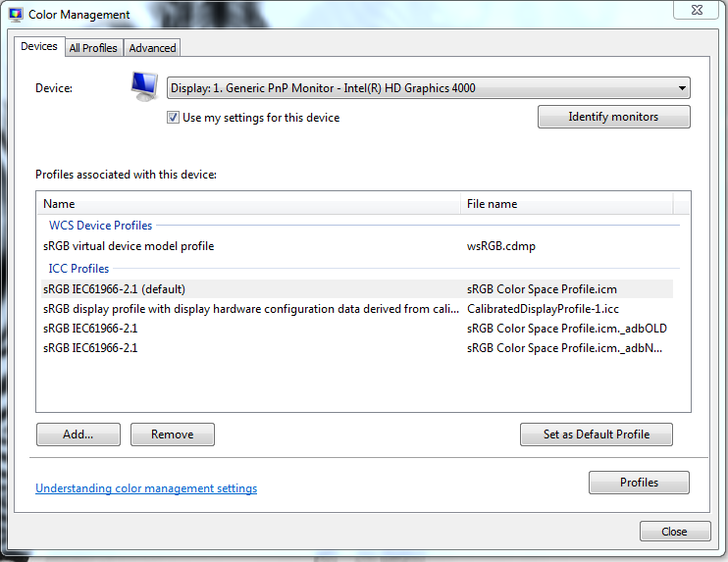Select the sRGB Color Space Profile.icm._adbN... row
The image size is (728, 562).
point(356,348)
